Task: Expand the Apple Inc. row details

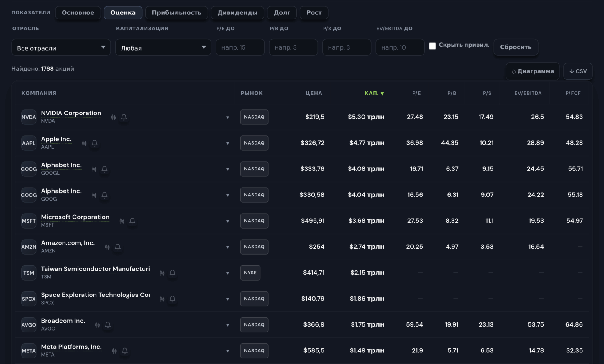Action: click(228, 143)
